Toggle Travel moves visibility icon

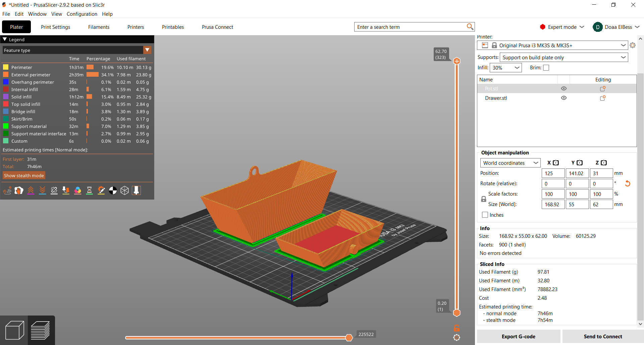(x=7, y=191)
